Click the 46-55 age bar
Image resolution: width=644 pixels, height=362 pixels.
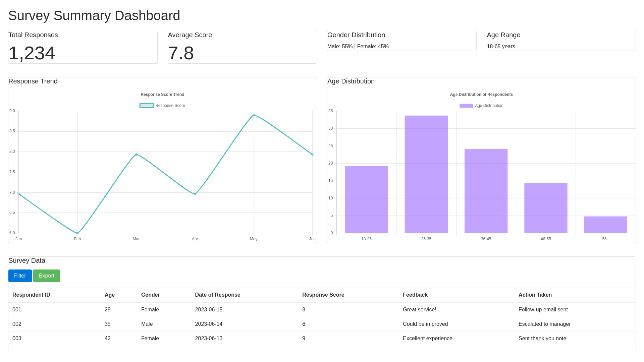546,208
